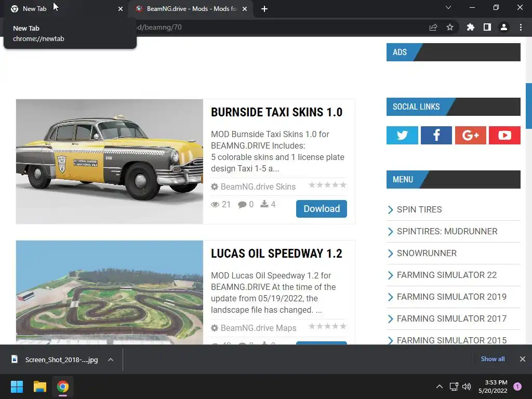Viewport: 532px width, 399px height.
Task: Open Chrome three-dot menu
Action: [x=521, y=27]
